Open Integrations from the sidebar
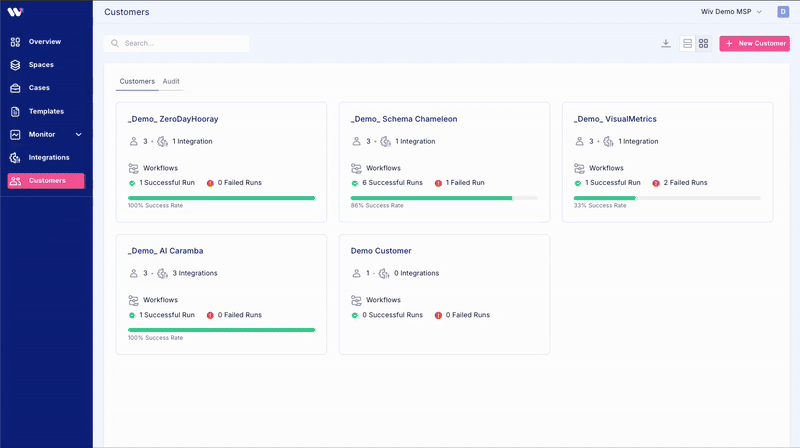The image size is (800, 448). pyautogui.click(x=49, y=157)
